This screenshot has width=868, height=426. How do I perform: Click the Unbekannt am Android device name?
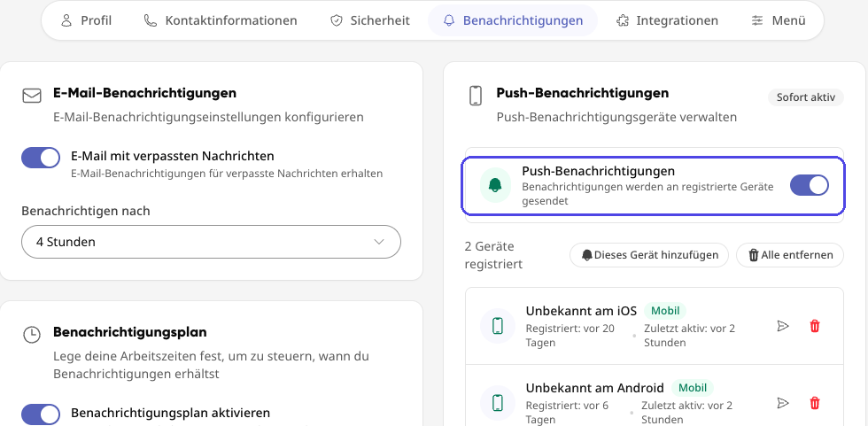(x=594, y=388)
